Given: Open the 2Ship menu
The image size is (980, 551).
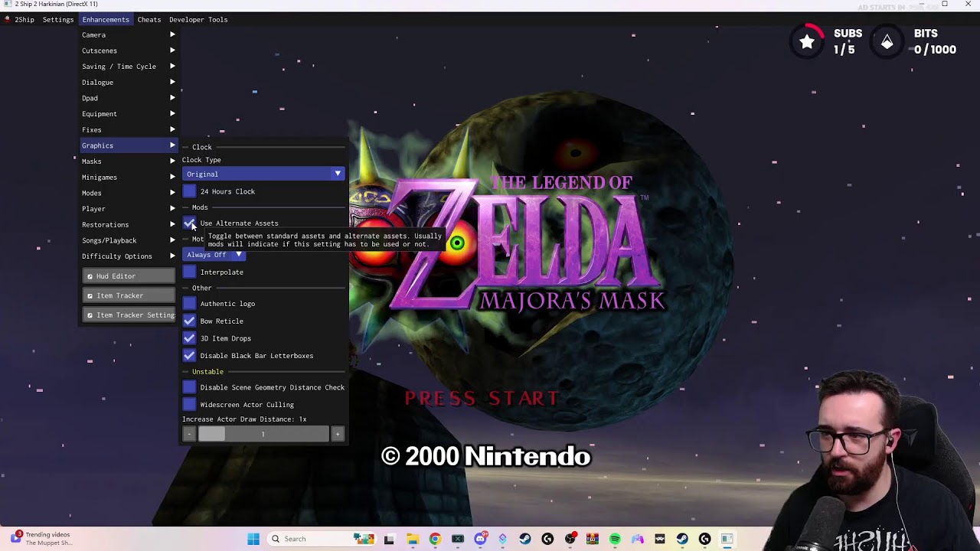Looking at the screenshot, I should 24,19.
